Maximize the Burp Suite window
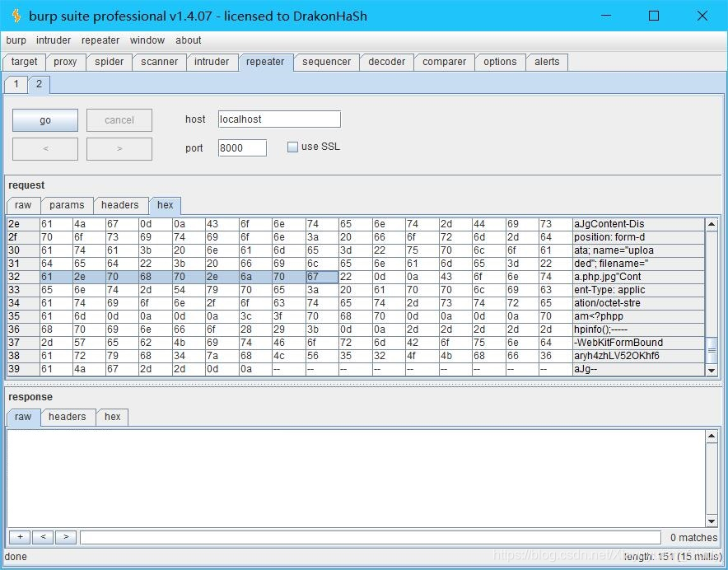The width and height of the screenshot is (728, 570). point(654,16)
